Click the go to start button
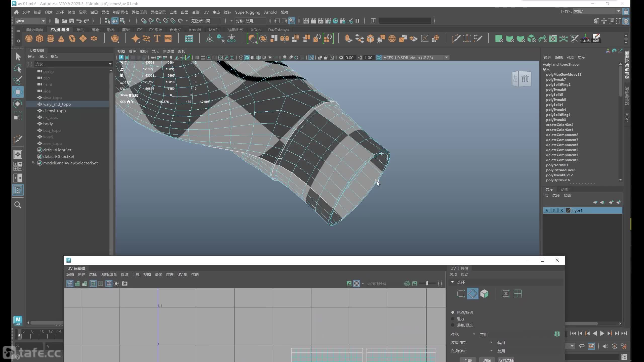The image size is (644, 362). click(x=573, y=333)
